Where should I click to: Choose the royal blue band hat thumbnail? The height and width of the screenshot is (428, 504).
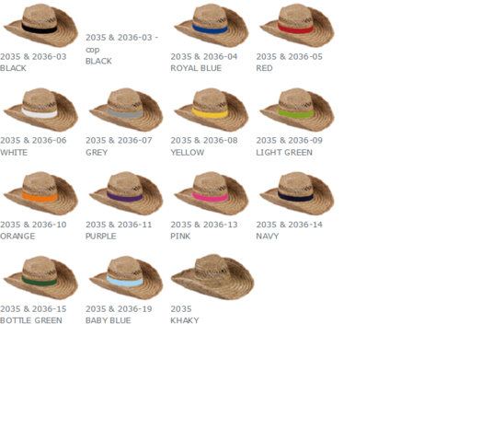[x=212, y=26]
